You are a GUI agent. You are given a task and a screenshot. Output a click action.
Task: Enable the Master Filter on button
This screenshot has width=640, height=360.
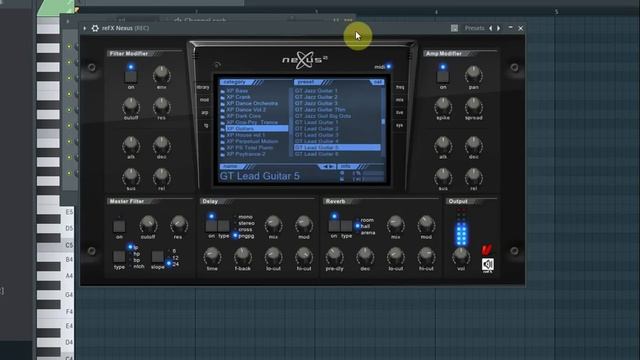click(119, 226)
